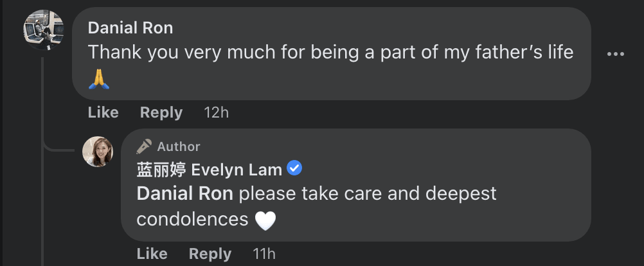Click Danial Ron's profile picture

[x=43, y=30]
